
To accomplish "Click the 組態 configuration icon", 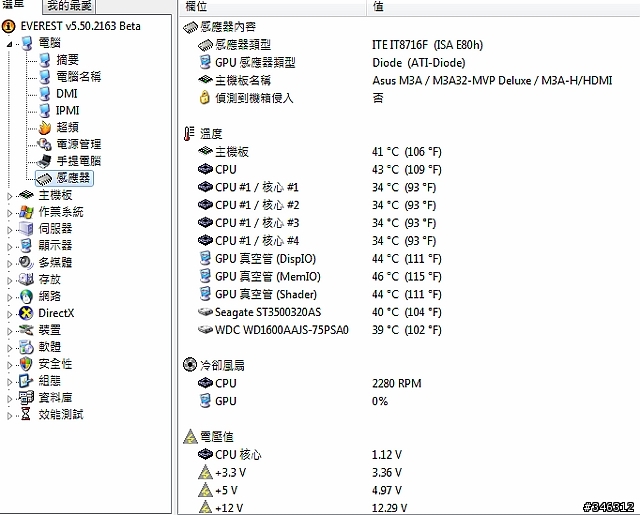I will click(26, 381).
